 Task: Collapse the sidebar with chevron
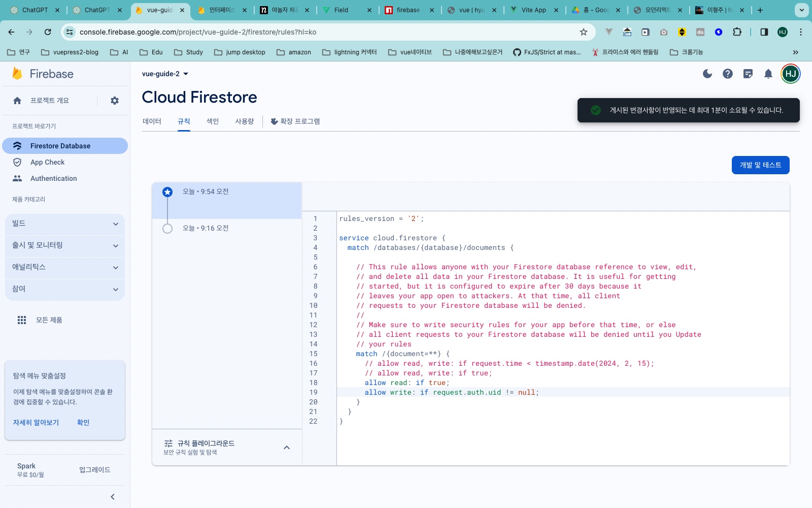tap(113, 497)
